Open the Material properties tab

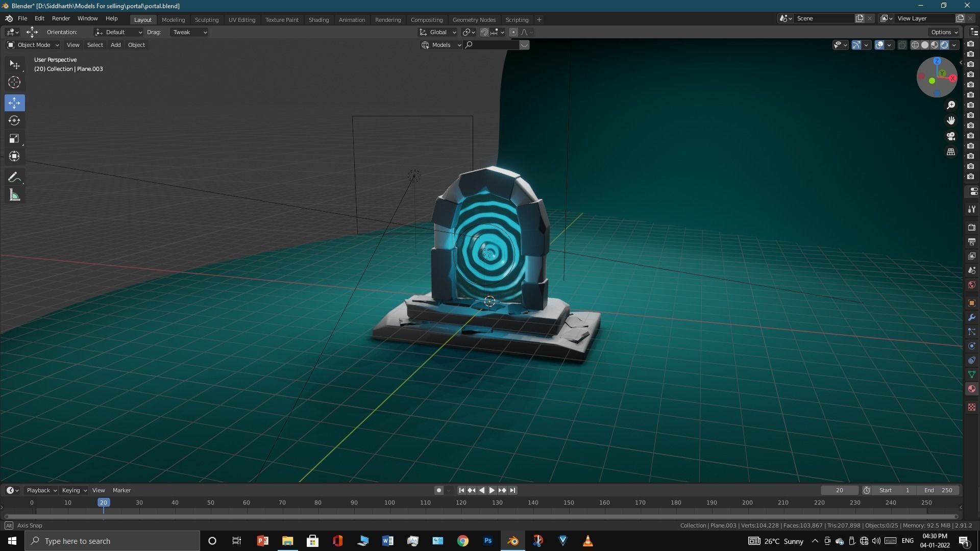coord(971,389)
